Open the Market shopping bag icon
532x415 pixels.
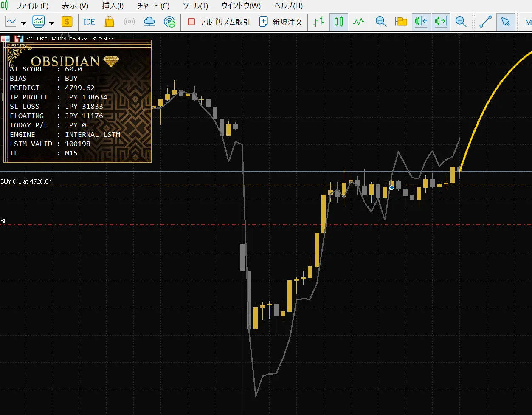point(109,22)
